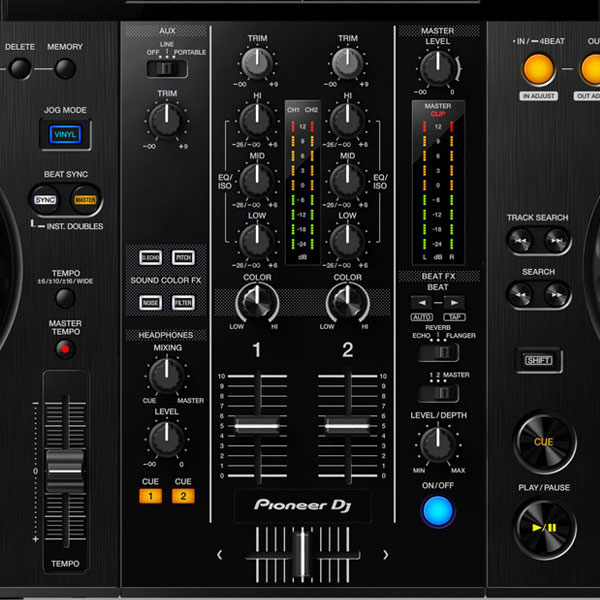
Task: Enable the echo Sound Color FX button
Action: click(x=150, y=258)
